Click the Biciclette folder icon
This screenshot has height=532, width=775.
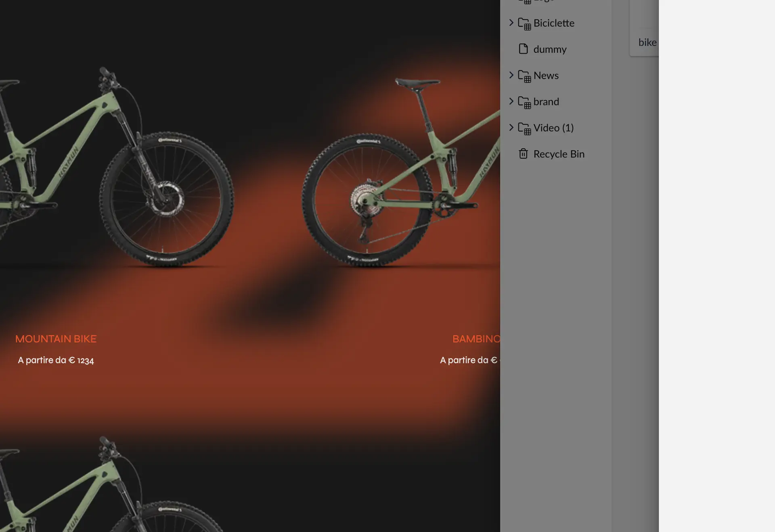tap(524, 23)
